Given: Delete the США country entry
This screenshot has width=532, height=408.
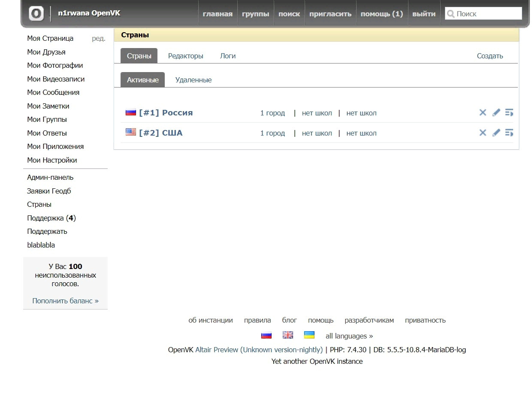Looking at the screenshot, I should [x=483, y=133].
